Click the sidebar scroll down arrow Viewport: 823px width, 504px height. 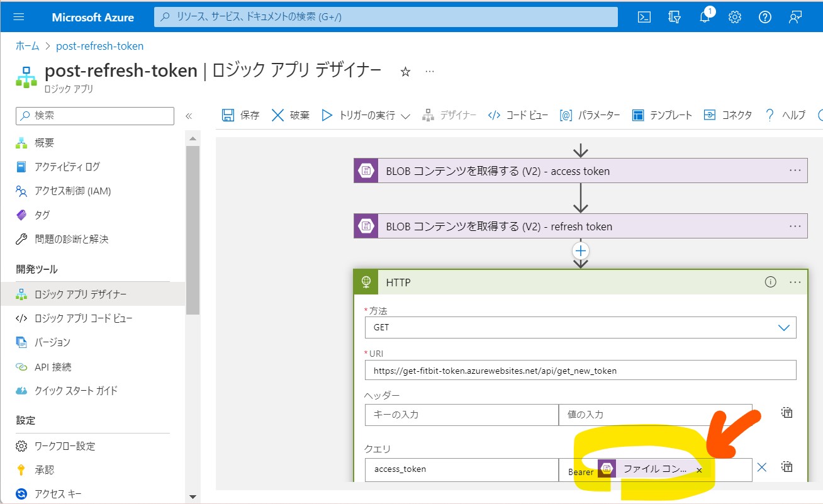pyautogui.click(x=193, y=497)
